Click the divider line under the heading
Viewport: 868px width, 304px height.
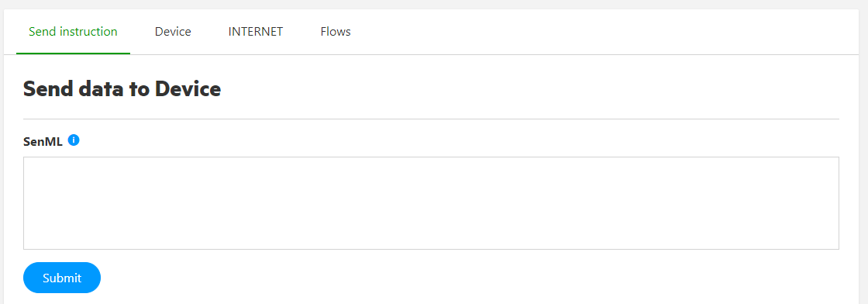pos(431,119)
